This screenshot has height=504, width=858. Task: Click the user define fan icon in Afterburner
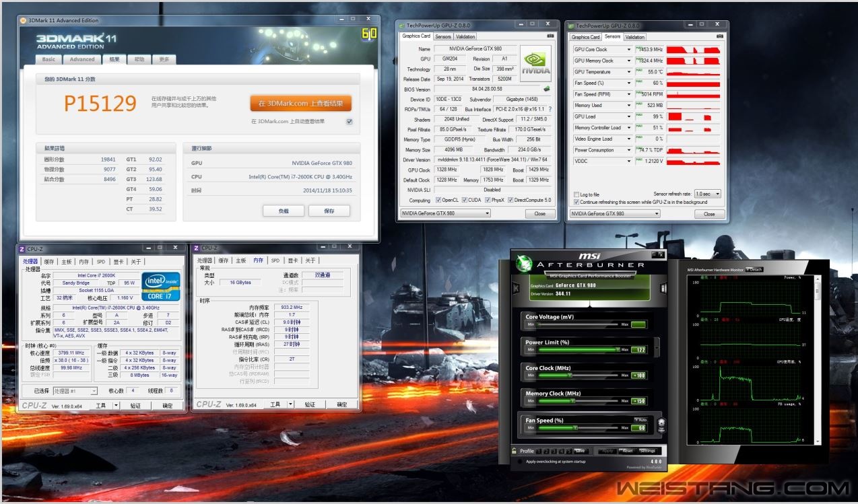tap(661, 427)
